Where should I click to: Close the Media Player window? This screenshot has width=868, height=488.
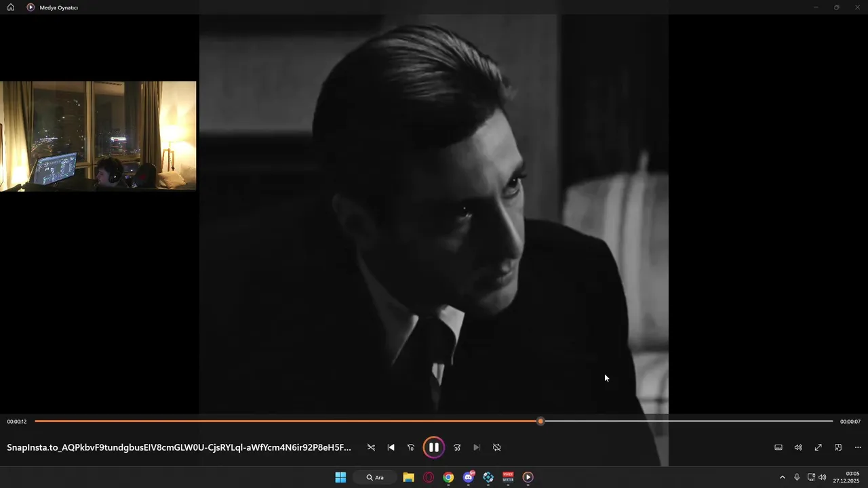[x=858, y=7]
